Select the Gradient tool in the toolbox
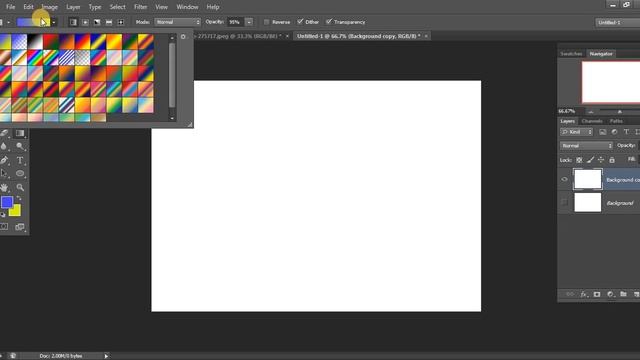Viewport: 640px width, 360px height. (x=20, y=133)
